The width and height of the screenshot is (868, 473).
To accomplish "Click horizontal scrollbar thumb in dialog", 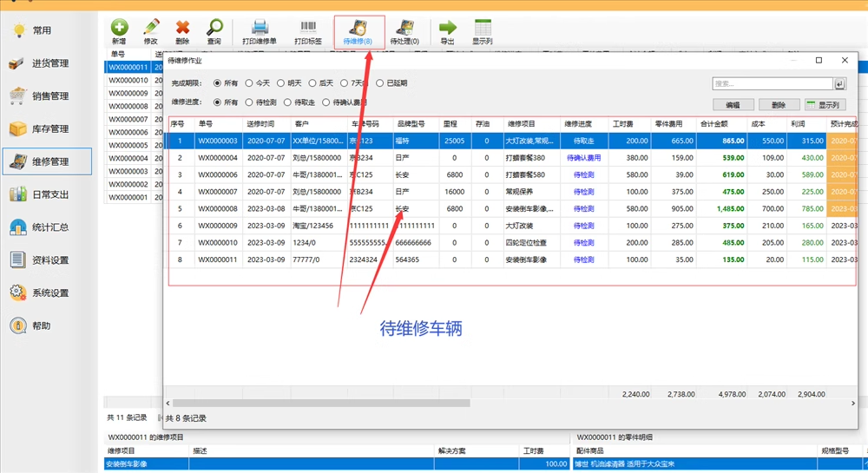I will [321, 404].
